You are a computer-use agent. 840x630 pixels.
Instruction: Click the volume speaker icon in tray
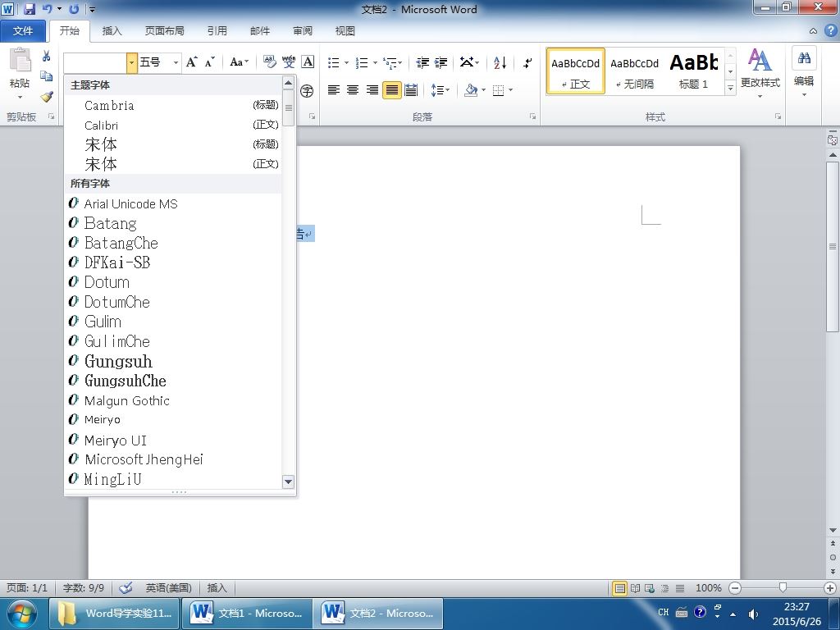(753, 614)
